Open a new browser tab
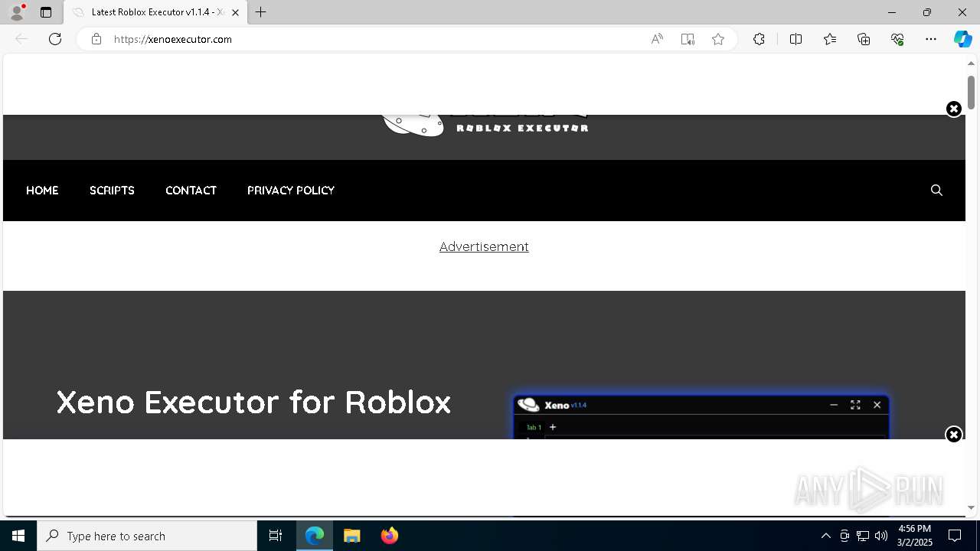 click(x=261, y=12)
